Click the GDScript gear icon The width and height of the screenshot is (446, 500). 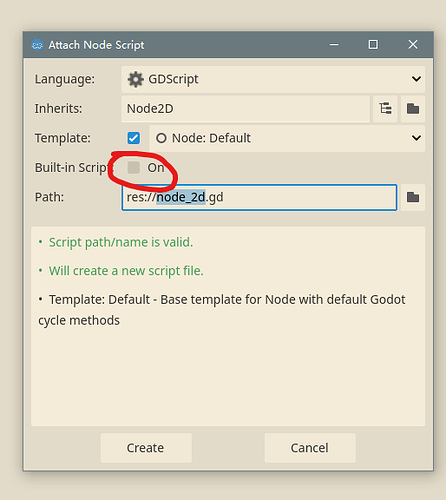(x=135, y=79)
